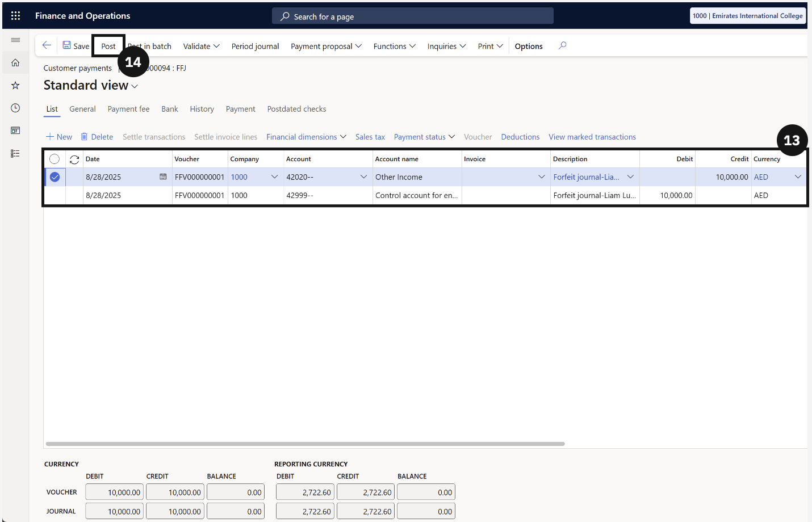Viewport: 812px width, 522px height.
Task: Open the Validate dropdown menu
Action: pyautogui.click(x=201, y=46)
